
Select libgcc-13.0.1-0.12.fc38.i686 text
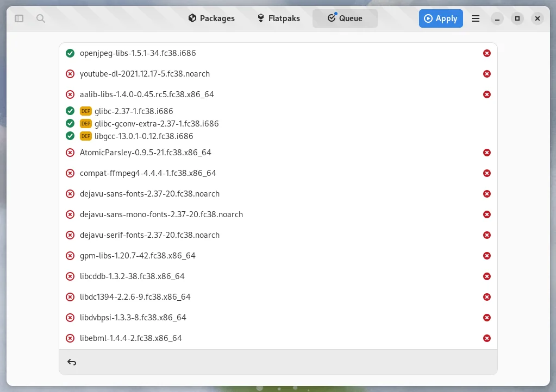point(143,136)
